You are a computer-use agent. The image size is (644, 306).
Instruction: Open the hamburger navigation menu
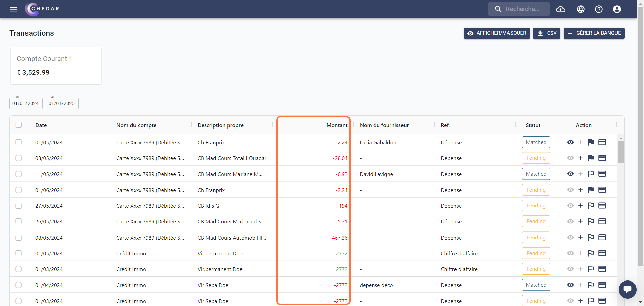coord(13,9)
